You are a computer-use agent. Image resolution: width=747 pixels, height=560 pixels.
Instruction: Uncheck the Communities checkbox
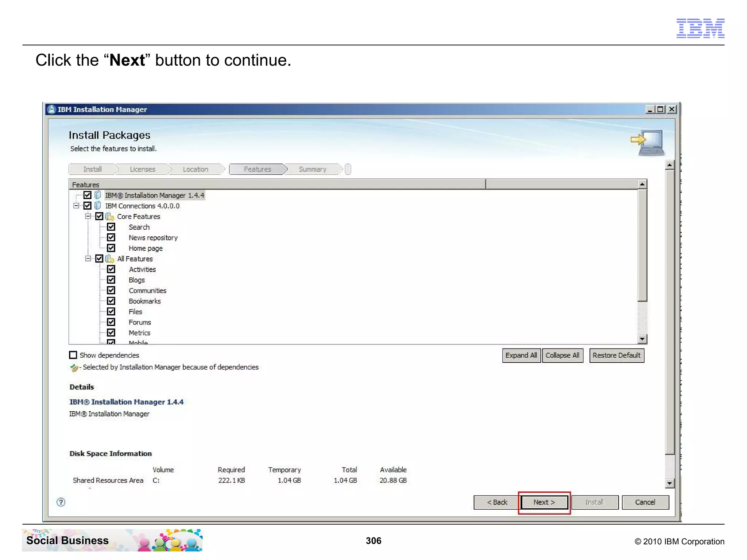pos(111,290)
